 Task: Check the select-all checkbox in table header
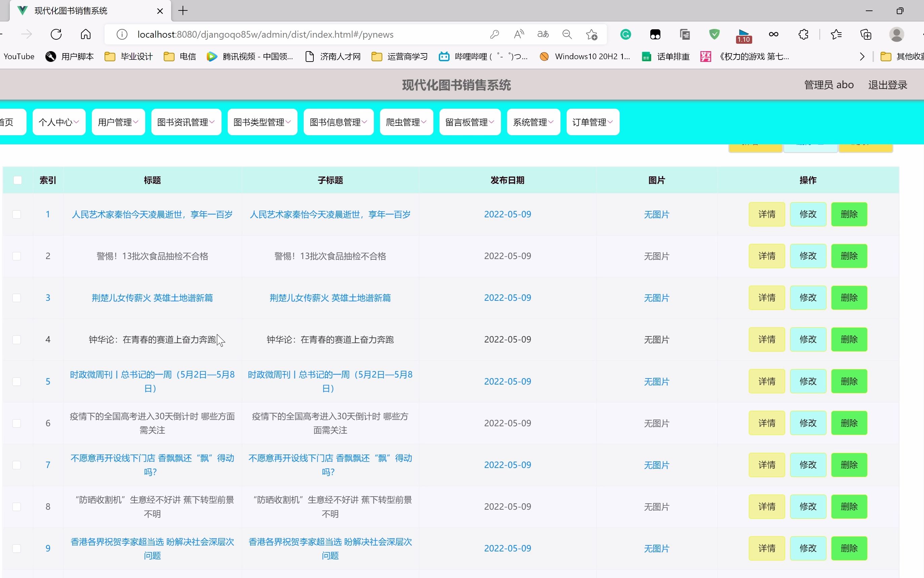coord(17,180)
